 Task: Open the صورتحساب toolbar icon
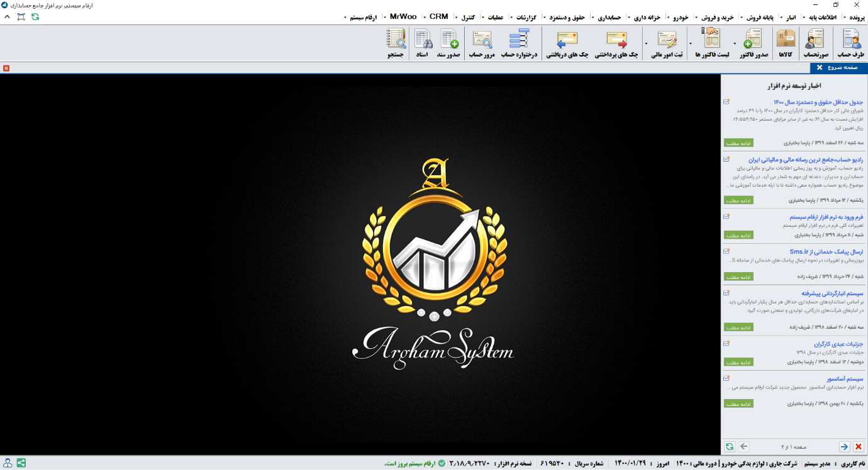point(816,44)
